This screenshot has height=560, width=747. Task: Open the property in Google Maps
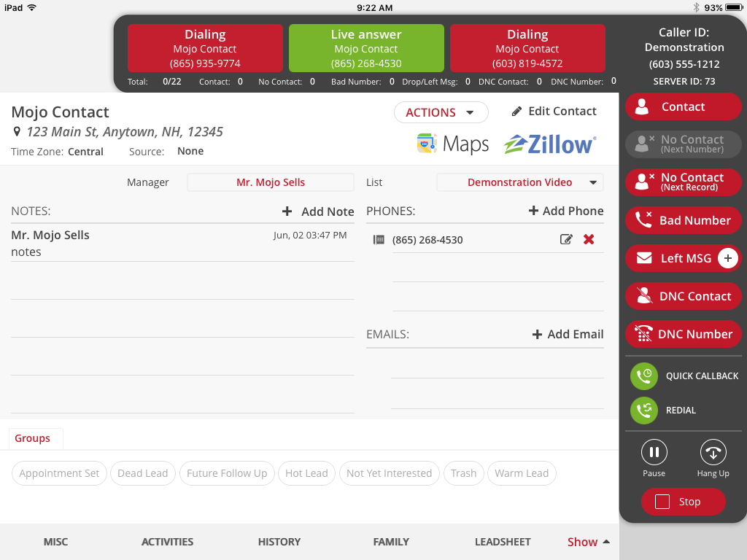coord(452,144)
